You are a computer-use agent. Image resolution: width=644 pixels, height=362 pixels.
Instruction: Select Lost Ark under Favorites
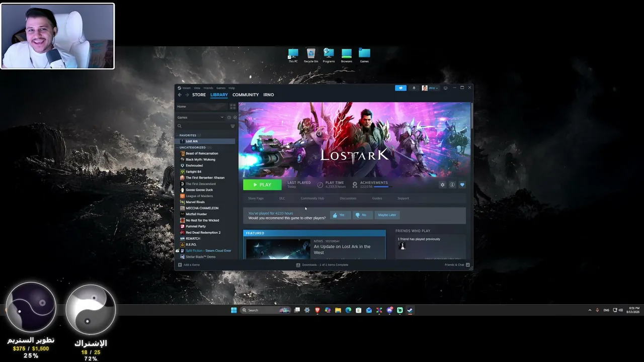(205, 141)
